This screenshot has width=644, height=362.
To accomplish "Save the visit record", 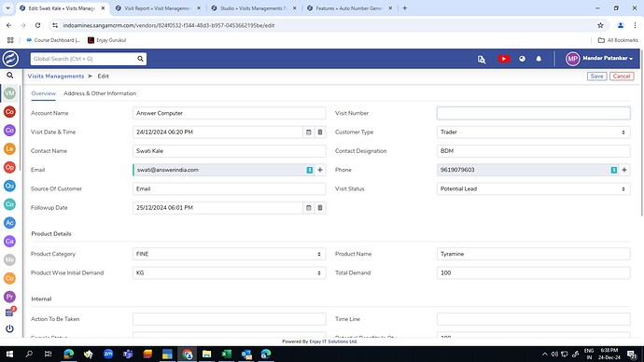I will [x=596, y=77].
